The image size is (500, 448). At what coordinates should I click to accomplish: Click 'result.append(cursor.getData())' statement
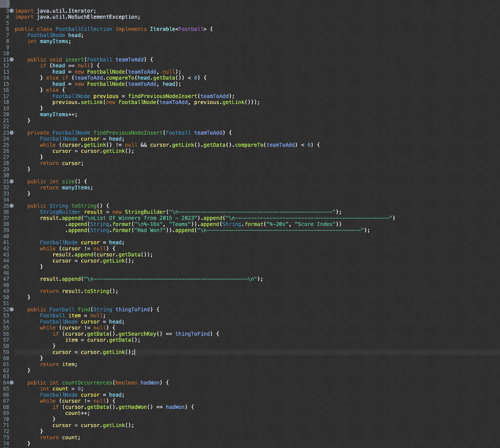tap(103, 255)
